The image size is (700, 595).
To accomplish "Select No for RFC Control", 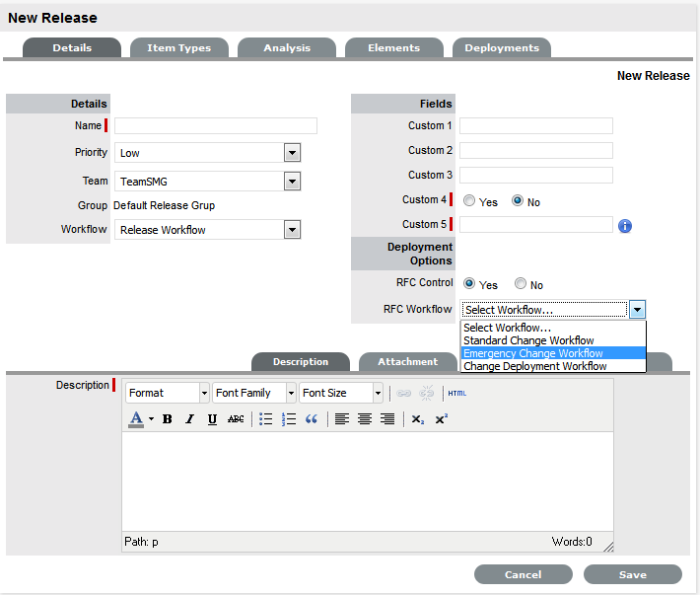I will point(521,283).
